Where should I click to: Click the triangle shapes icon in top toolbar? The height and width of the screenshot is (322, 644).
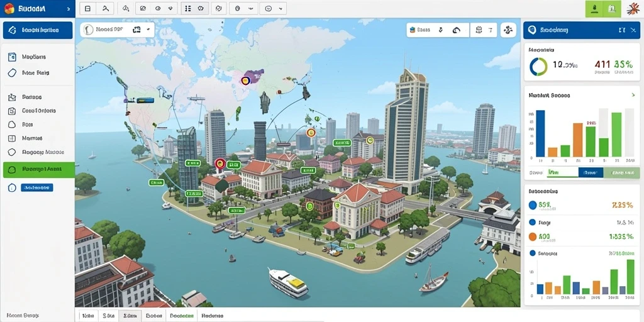click(126, 8)
